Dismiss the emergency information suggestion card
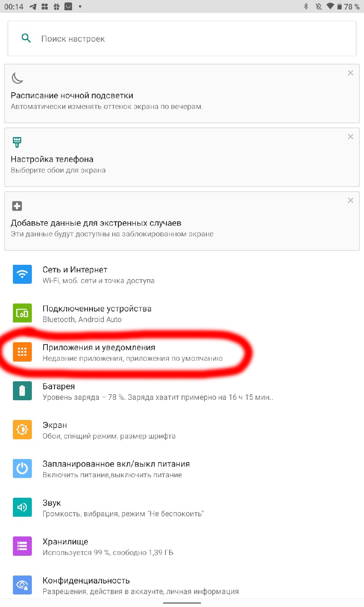 pos(350,200)
